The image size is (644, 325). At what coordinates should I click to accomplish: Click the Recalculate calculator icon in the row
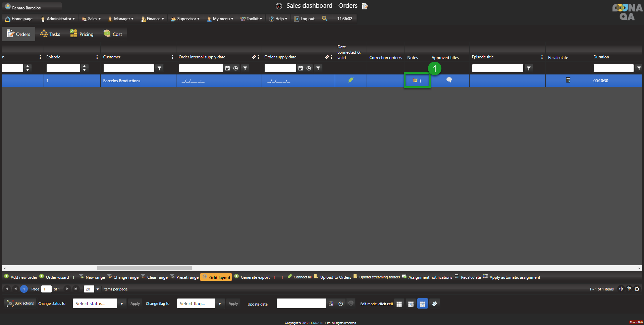click(x=568, y=80)
